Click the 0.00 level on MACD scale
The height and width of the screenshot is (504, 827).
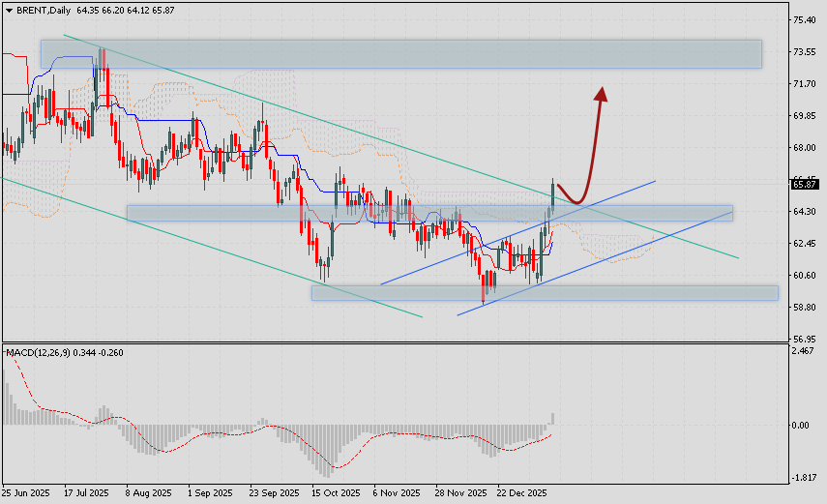pos(801,425)
